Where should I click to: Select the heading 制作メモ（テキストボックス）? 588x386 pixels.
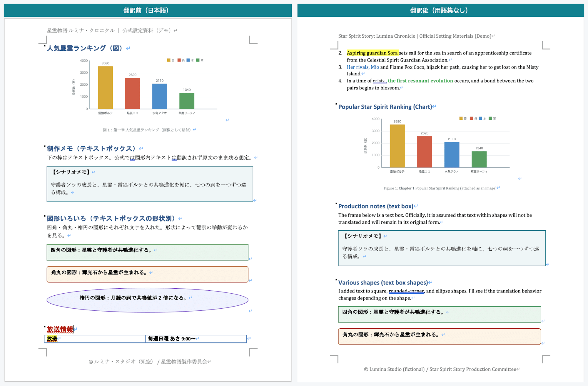pos(91,149)
